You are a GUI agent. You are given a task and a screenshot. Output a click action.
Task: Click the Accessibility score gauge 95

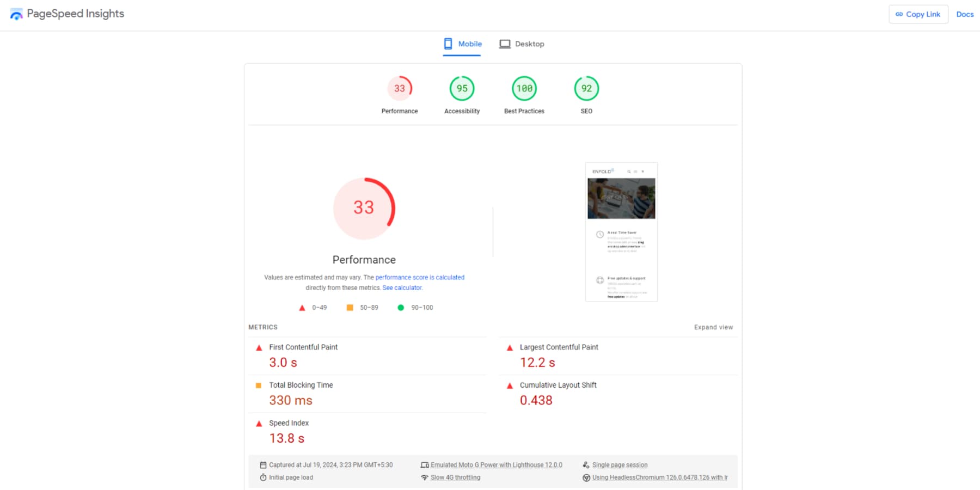pos(462,88)
